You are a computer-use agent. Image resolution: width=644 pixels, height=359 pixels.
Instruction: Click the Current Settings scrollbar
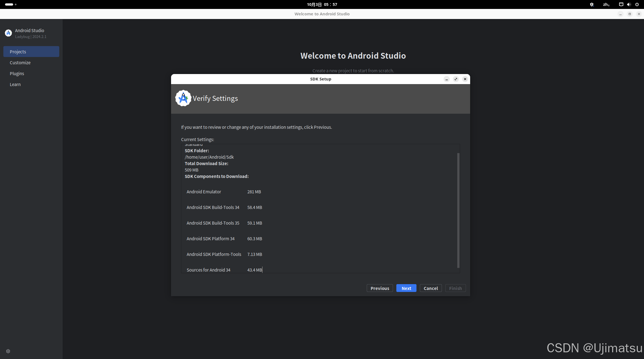(458, 210)
